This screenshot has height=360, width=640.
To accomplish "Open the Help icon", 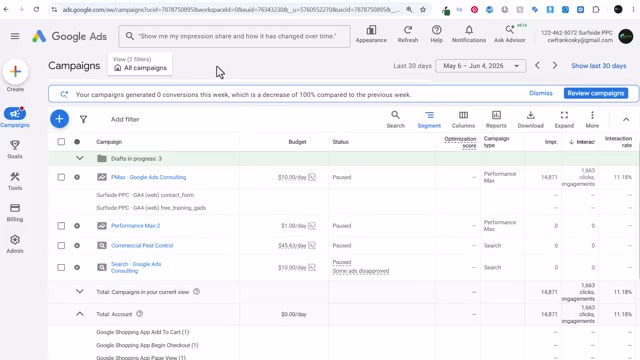I will click(x=436, y=34).
